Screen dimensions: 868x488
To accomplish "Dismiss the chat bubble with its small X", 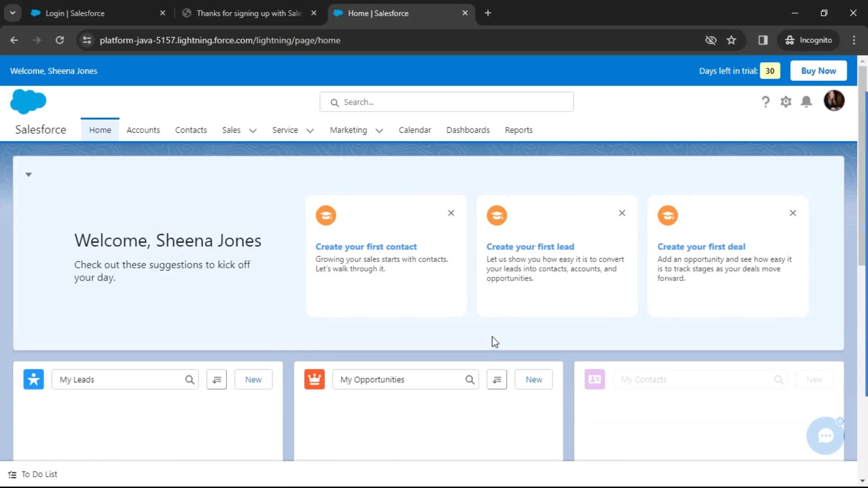I will point(840,422).
